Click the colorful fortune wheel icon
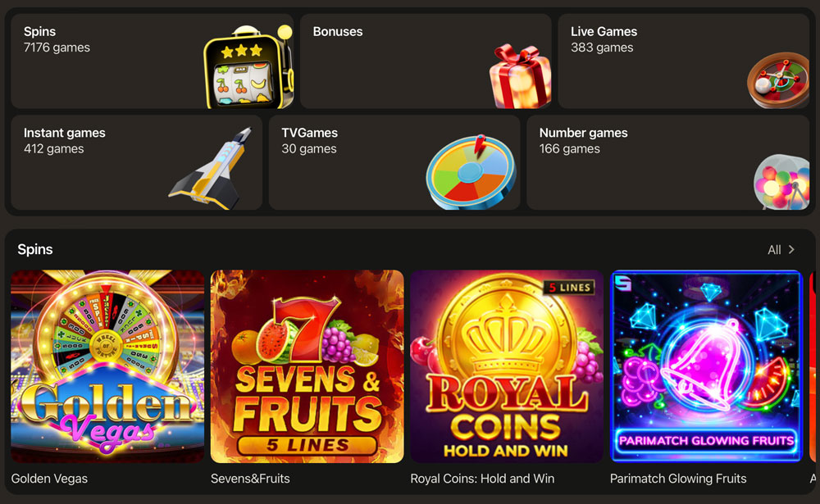The width and height of the screenshot is (820, 504). [x=471, y=173]
